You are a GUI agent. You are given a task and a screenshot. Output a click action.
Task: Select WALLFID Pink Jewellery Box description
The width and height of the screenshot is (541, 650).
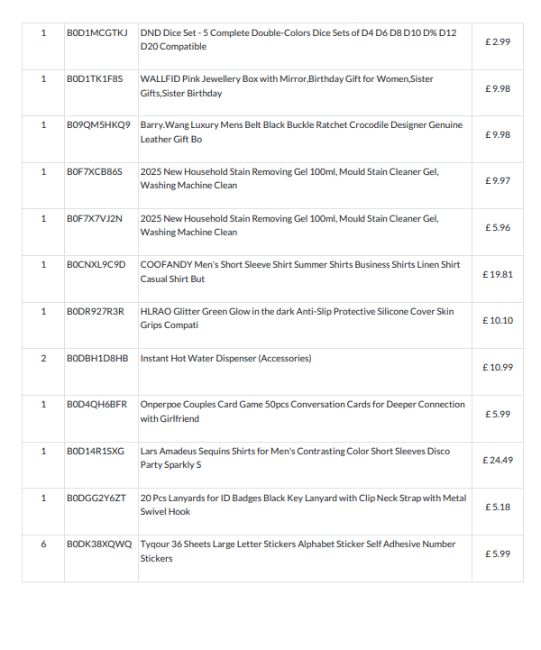click(286, 86)
